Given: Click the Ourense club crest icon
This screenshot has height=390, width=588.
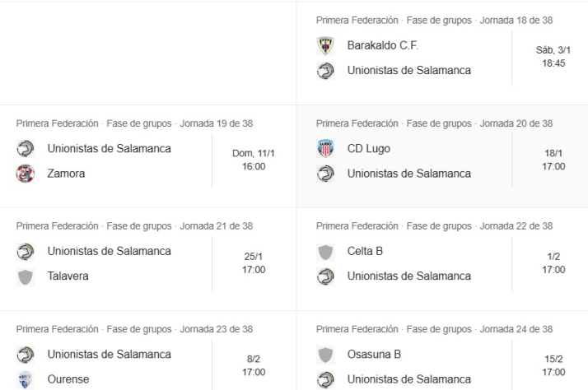Looking at the screenshot, I should point(26,379).
